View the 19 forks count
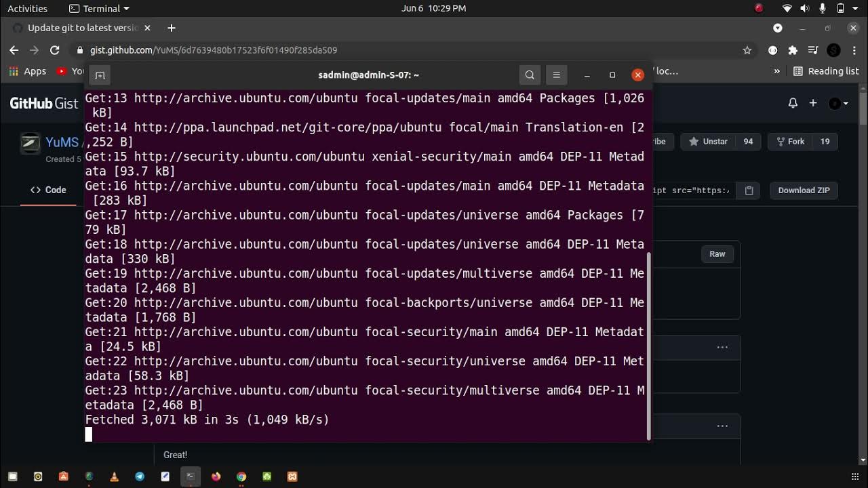 [x=825, y=142]
